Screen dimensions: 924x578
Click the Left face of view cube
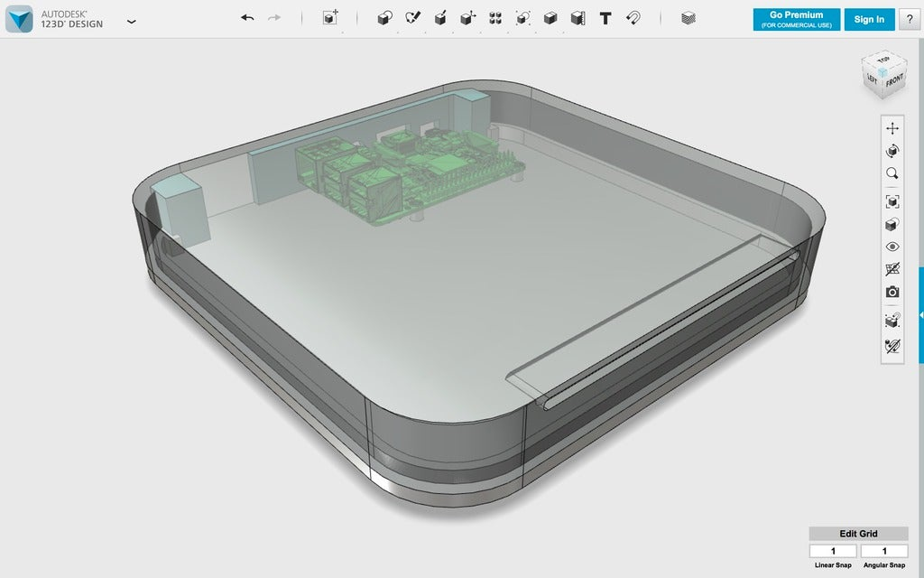pos(873,79)
